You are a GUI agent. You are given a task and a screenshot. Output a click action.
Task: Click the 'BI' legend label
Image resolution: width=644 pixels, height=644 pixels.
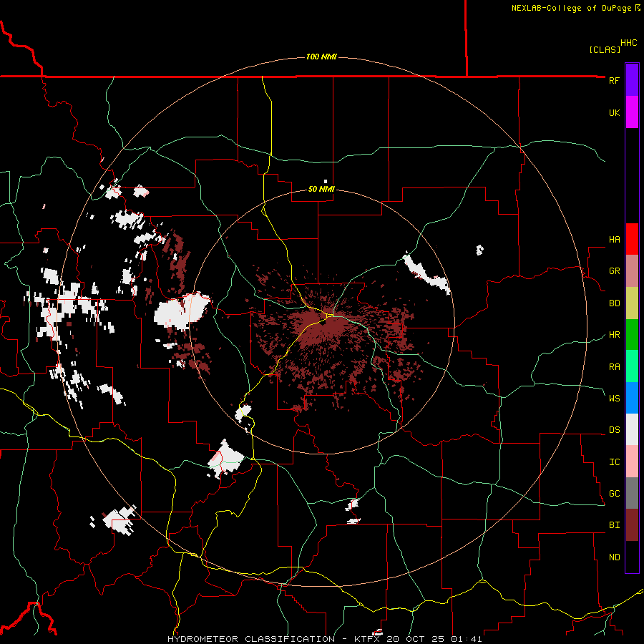(614, 525)
